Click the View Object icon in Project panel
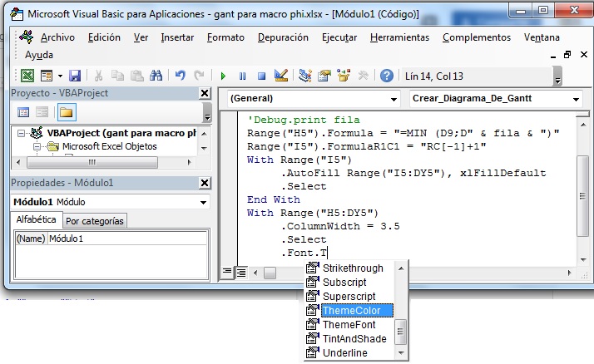594x364 pixels. coord(42,112)
